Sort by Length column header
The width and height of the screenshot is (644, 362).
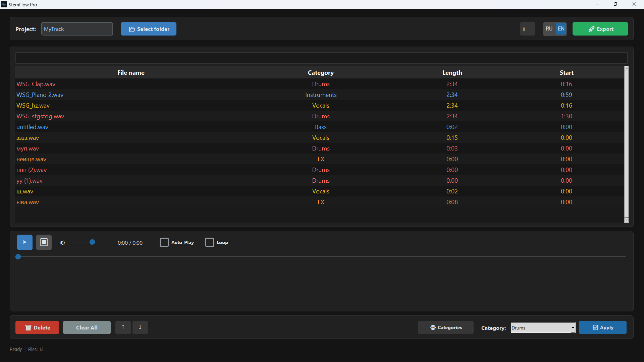click(452, 73)
